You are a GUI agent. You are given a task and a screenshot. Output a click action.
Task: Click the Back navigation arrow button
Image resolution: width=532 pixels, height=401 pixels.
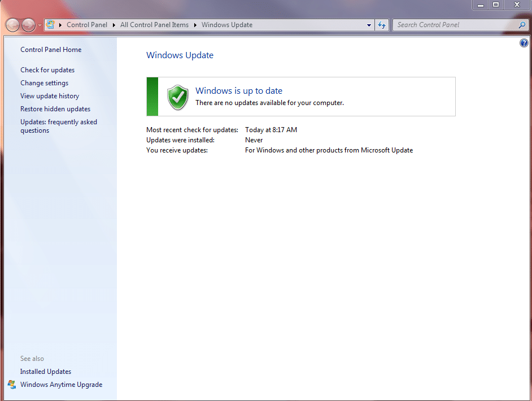12,25
